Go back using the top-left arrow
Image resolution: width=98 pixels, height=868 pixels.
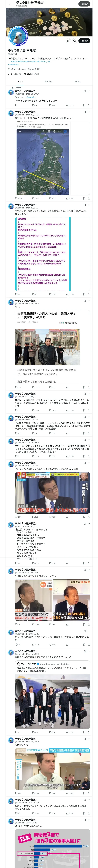click(x=9, y=4)
